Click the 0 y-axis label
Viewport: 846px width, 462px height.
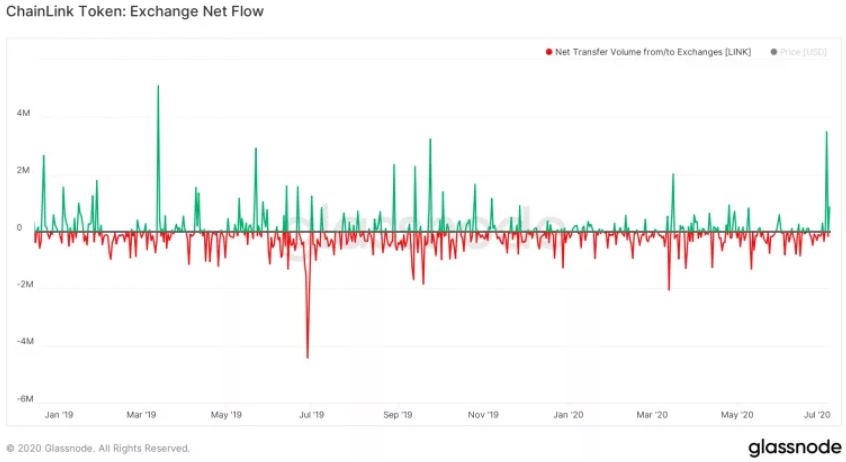pyautogui.click(x=19, y=227)
